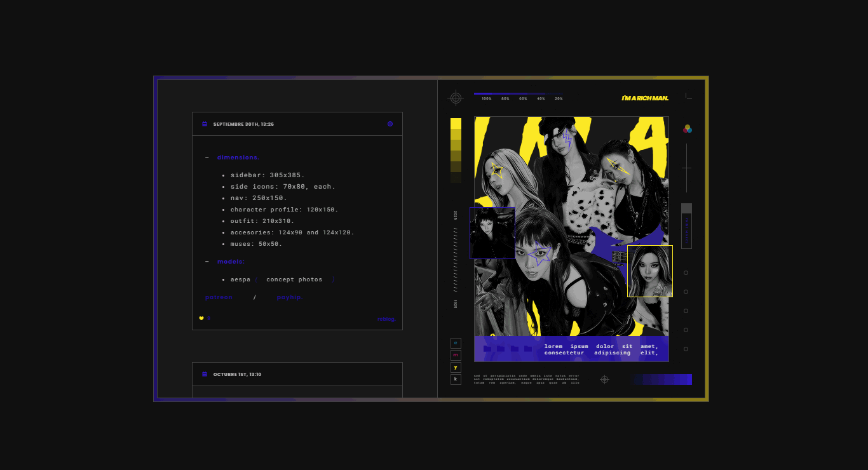Click the topmost small circle marker on the right
This screenshot has width=868, height=470.
(x=686, y=273)
